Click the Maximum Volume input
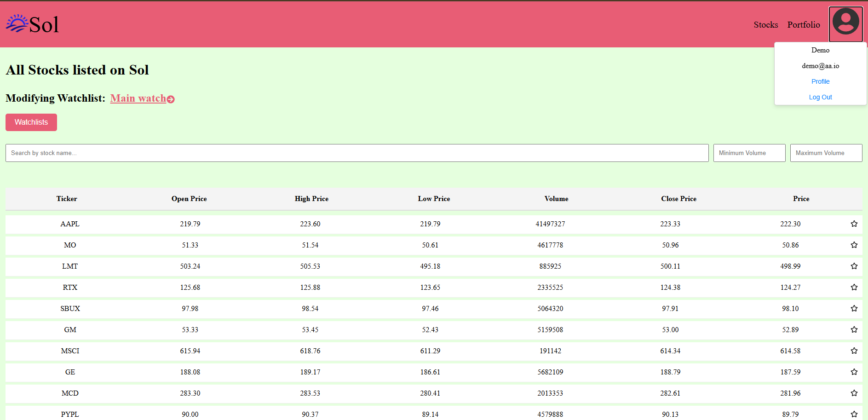Image resolution: width=868 pixels, height=420 pixels. tap(826, 153)
